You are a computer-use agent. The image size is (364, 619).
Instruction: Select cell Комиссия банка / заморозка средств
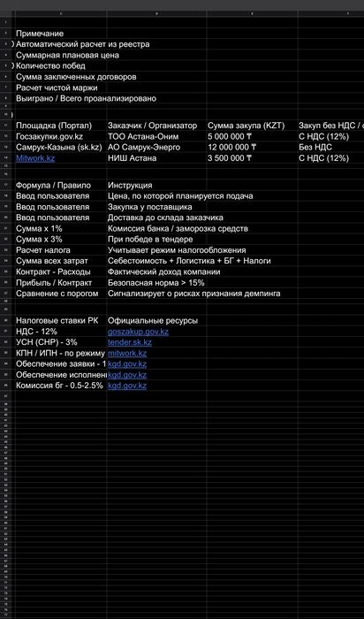[178, 228]
